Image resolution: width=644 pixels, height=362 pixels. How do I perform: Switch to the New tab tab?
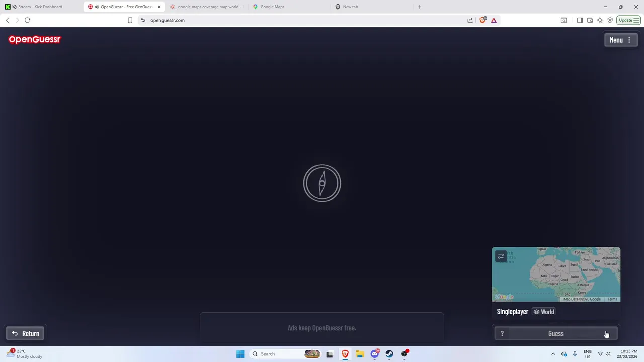[372, 7]
